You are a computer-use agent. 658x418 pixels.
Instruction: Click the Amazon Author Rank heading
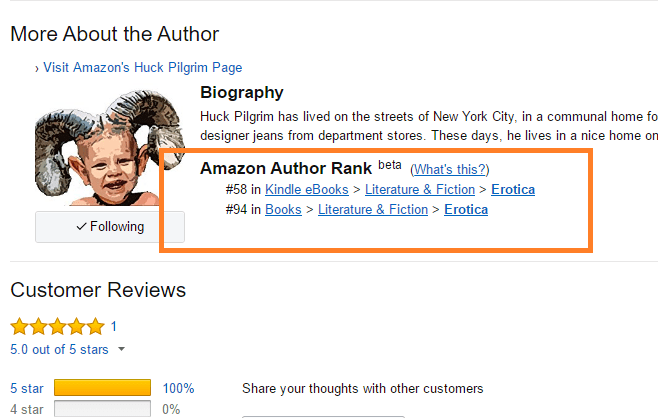[286, 168]
